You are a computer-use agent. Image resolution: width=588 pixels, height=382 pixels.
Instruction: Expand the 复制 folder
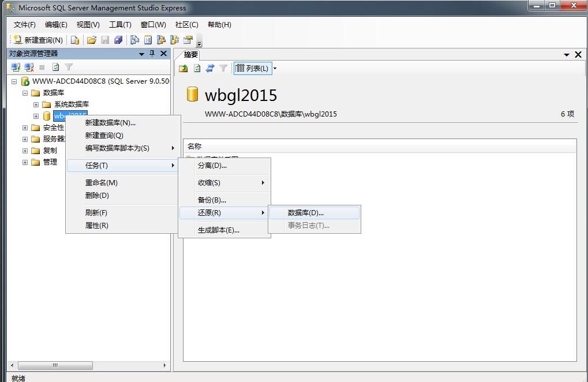(25, 151)
